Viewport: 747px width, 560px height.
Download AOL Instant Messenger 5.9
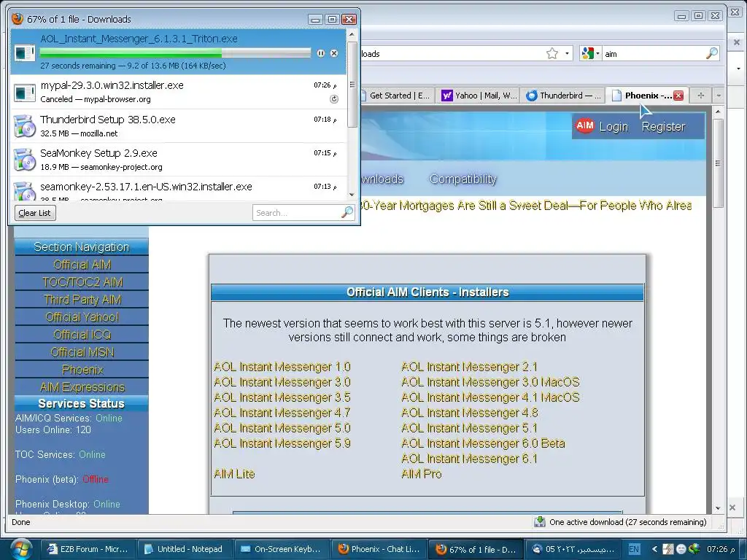point(282,443)
